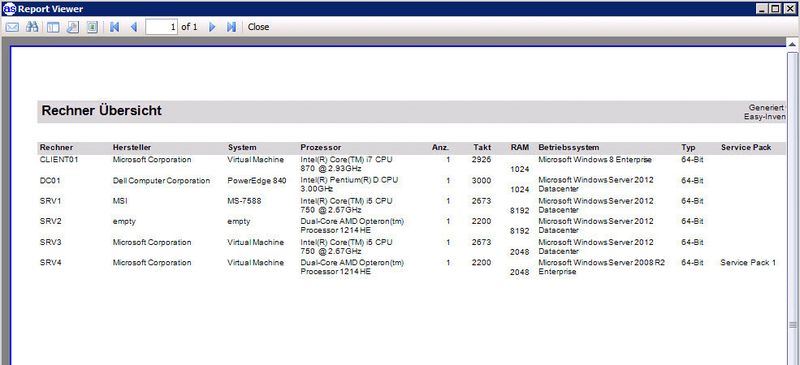
Task: Click Microsoft Windows 8 Enterprise cell
Action: pyautogui.click(x=595, y=160)
